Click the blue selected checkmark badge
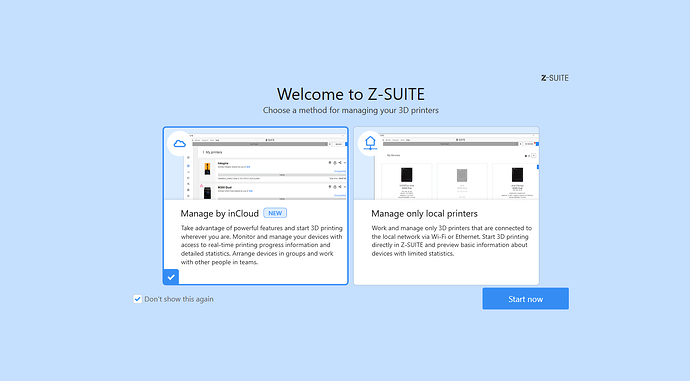This screenshot has height=381, width=690. pyautogui.click(x=171, y=277)
